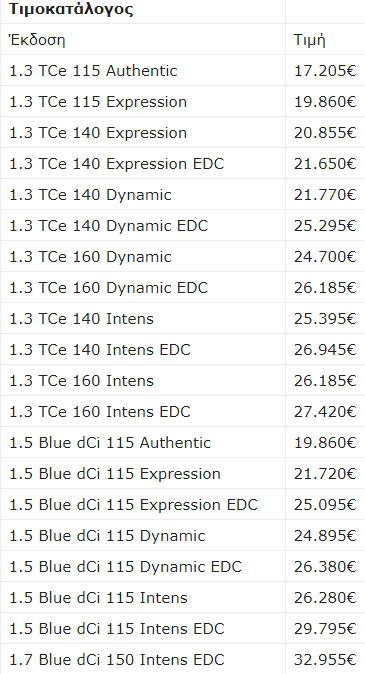Viewport: 365px width, 674px height.
Task: Select the 24.895€ price cell
Action: pos(325,536)
